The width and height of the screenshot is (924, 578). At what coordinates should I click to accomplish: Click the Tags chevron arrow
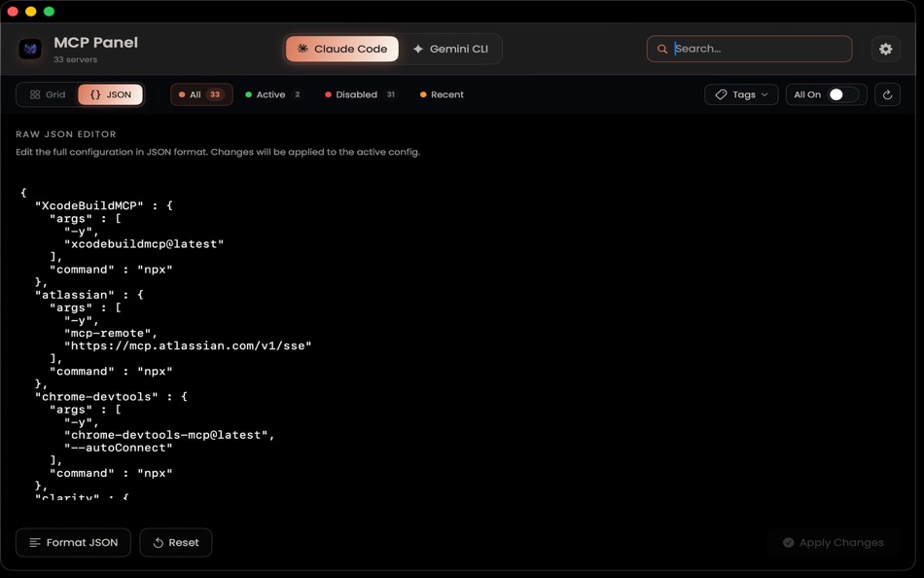tap(764, 94)
